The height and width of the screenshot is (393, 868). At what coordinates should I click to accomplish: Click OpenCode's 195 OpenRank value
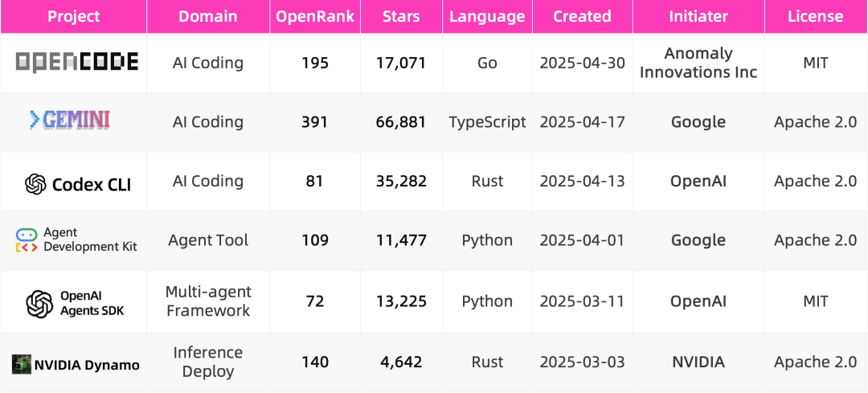pyautogui.click(x=315, y=63)
